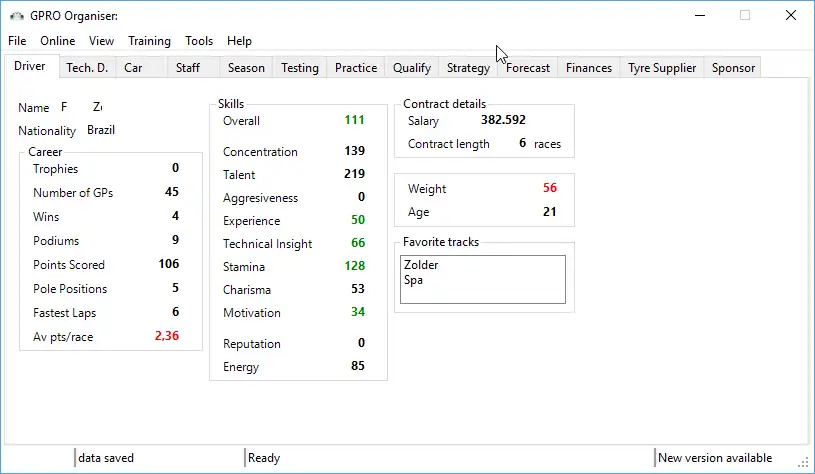Switch to the Finances tab
Screen dimensions: 815x474
[589, 68]
